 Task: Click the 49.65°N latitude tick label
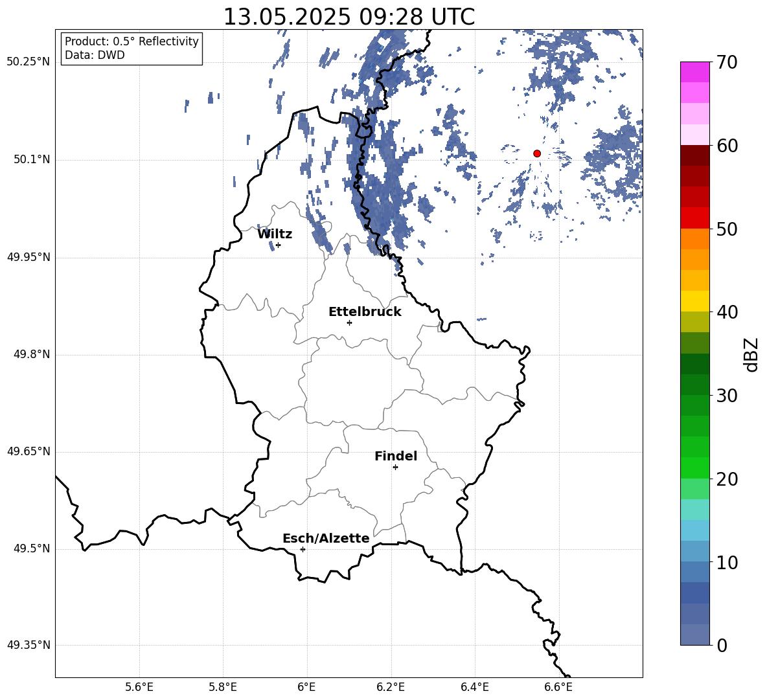(x=29, y=451)
